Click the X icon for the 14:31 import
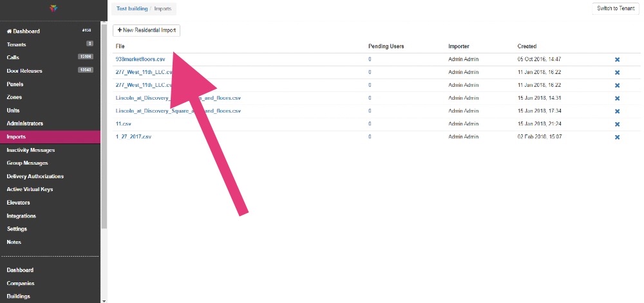Screen dimensions: 644x303 (x=617, y=98)
